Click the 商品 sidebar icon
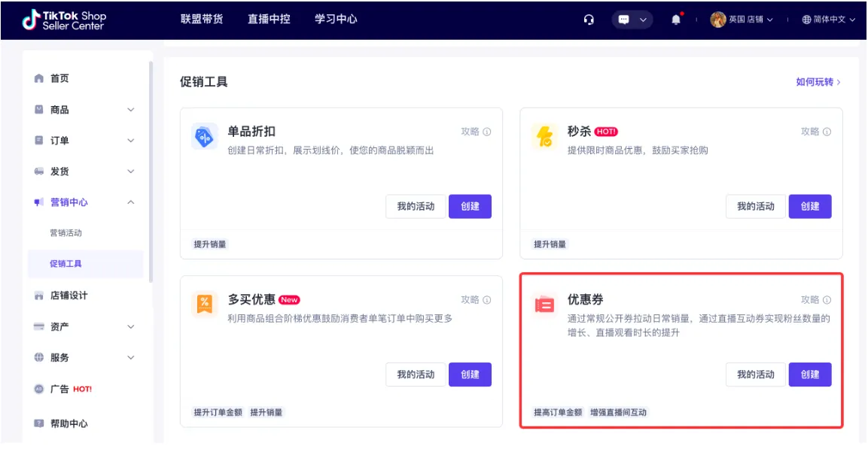Screen dimensions: 868x461 point(38,110)
